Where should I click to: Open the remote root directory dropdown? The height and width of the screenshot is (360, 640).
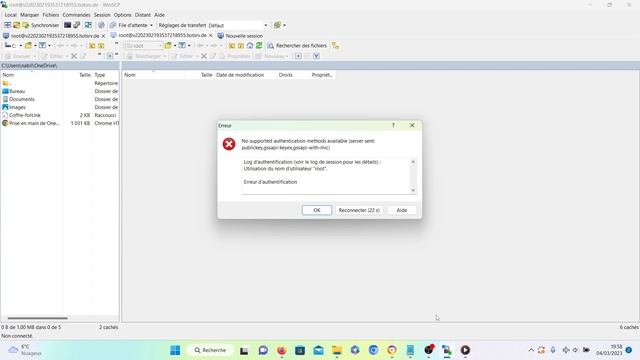pyautogui.click(x=144, y=46)
